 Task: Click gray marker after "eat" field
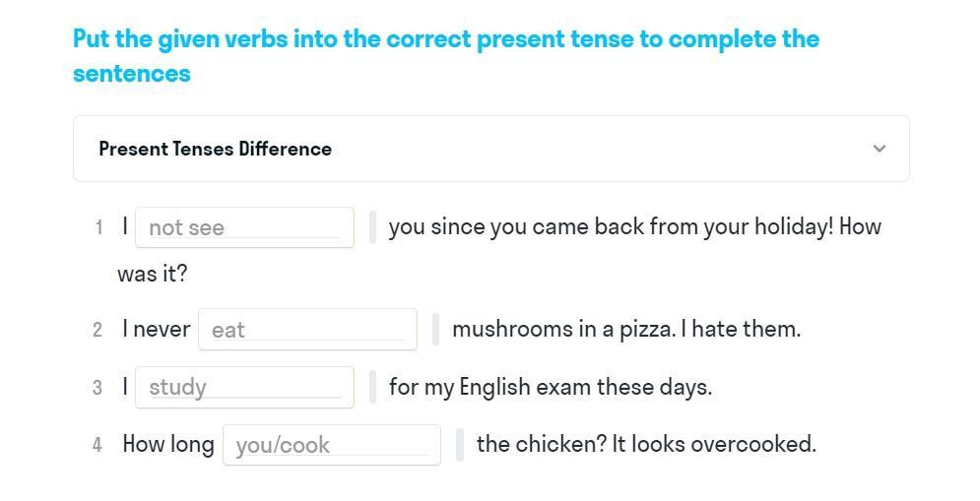[435, 329]
